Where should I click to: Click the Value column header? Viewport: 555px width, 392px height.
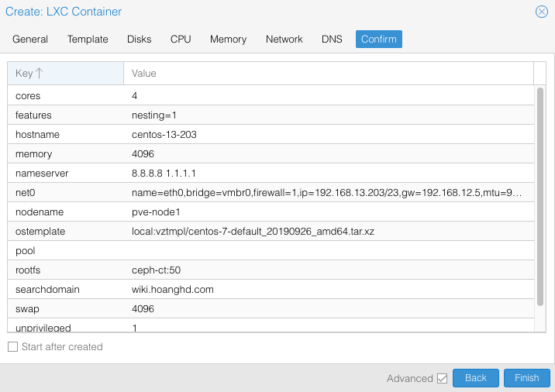[x=329, y=74]
